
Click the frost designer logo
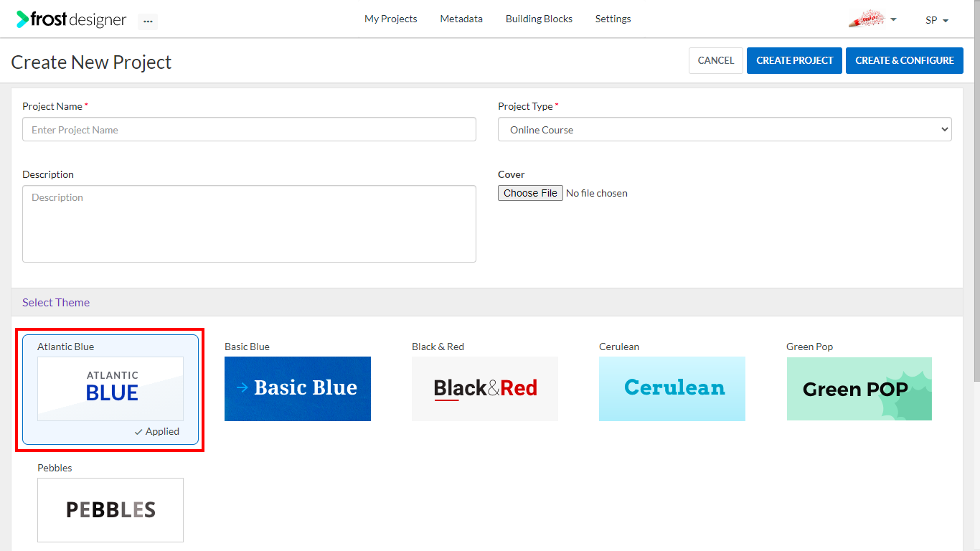(x=71, y=19)
